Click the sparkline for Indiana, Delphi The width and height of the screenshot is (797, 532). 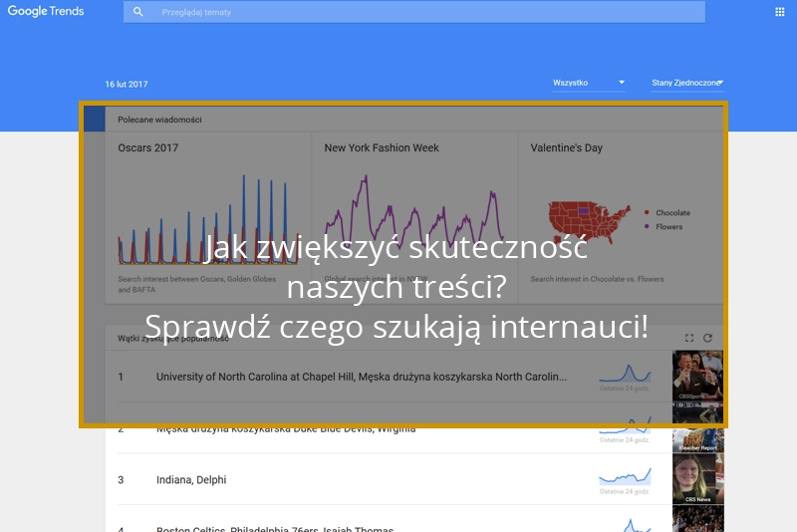coord(625,476)
